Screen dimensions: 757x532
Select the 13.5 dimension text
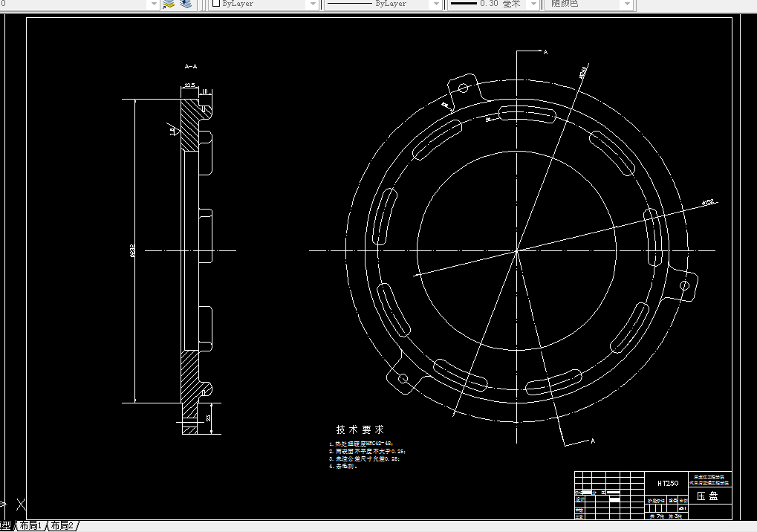tap(189, 85)
